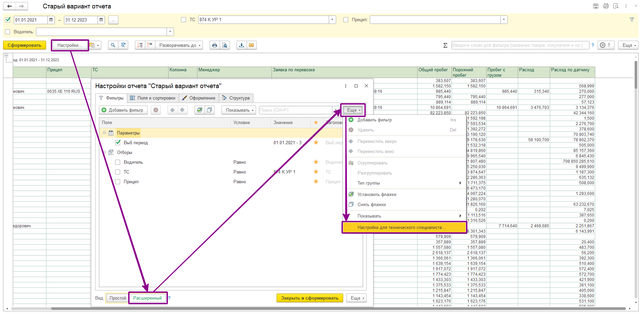This screenshot has height=314, width=644.
Task: Open the Разворачивать до dropdown
Action: pos(179,45)
